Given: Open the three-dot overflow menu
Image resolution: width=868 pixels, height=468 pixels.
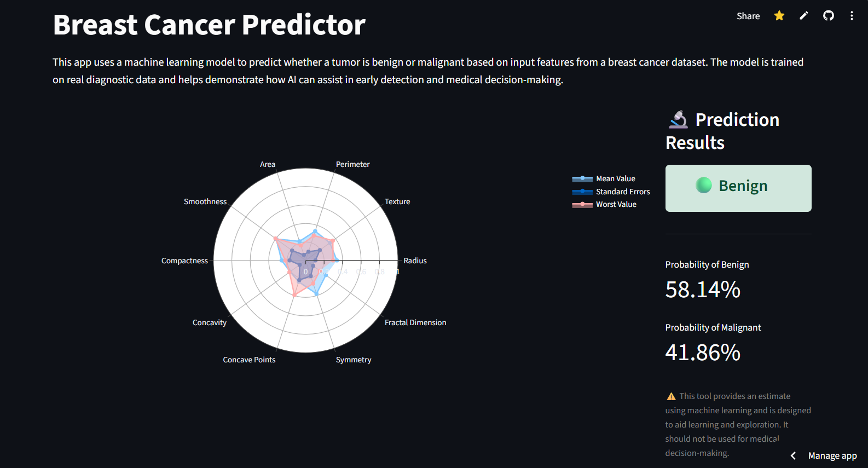Looking at the screenshot, I should [852, 15].
